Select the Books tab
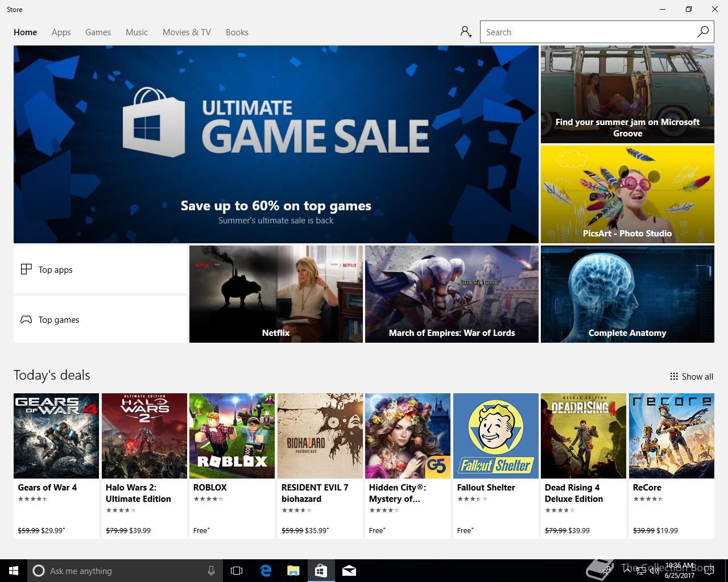 pyautogui.click(x=237, y=32)
